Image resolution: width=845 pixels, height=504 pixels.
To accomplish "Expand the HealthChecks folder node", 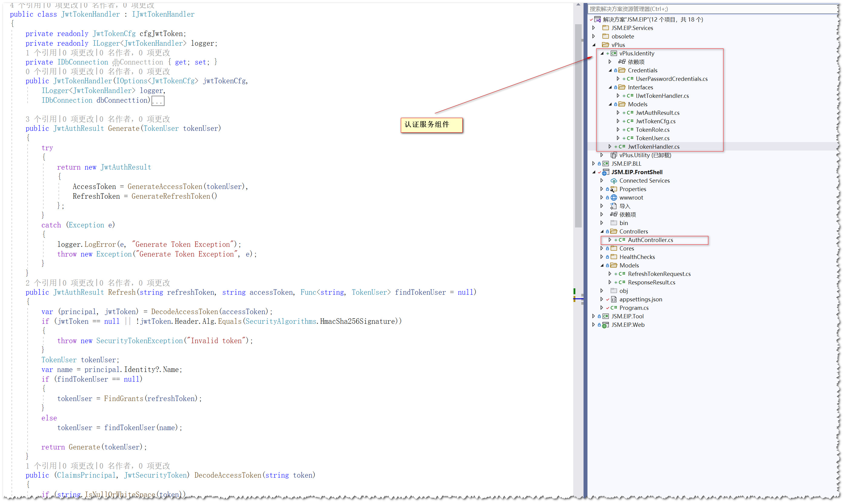I will coord(602,257).
